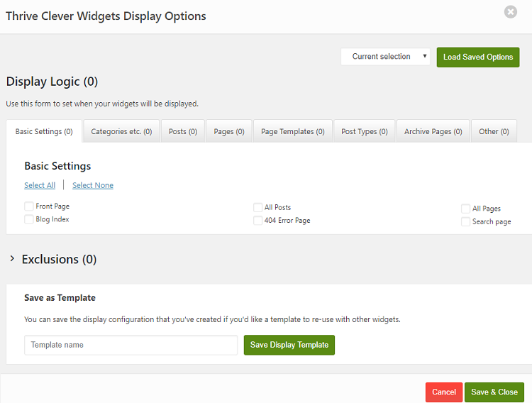Open the Current selection dropdown
The width and height of the screenshot is (532, 403).
pos(385,56)
